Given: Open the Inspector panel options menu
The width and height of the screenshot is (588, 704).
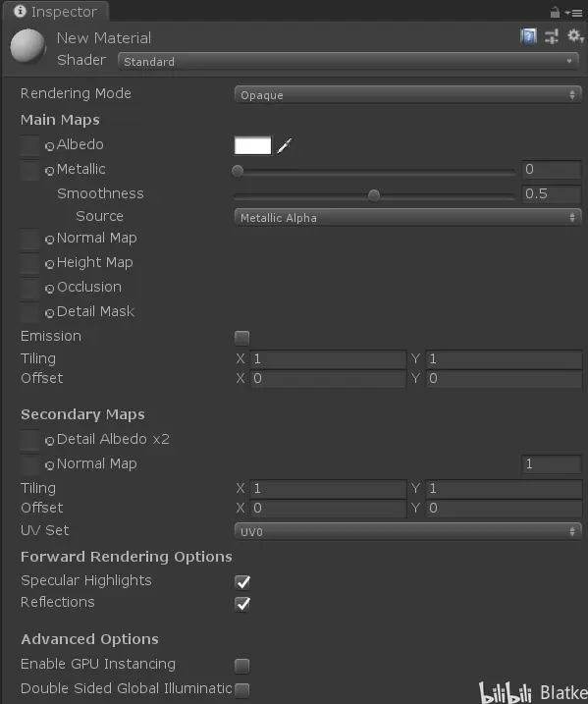Looking at the screenshot, I should coord(574,14).
